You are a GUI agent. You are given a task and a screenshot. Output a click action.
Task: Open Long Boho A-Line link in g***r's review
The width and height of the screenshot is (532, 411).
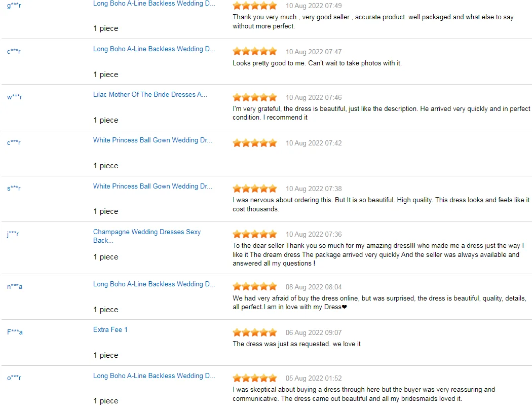154,4
